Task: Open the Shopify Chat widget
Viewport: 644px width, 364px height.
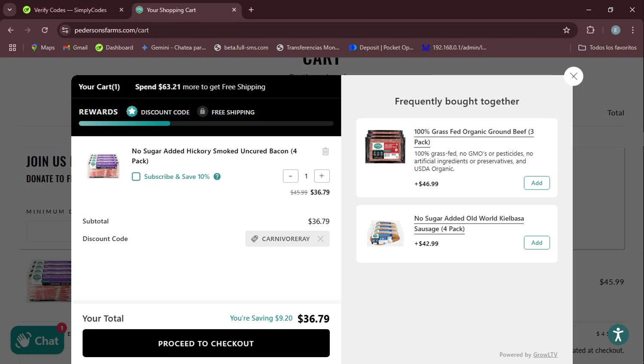Action: point(37,340)
